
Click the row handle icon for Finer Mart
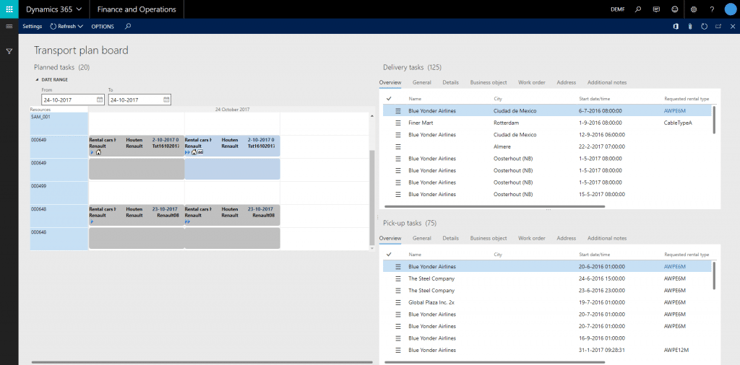click(398, 123)
